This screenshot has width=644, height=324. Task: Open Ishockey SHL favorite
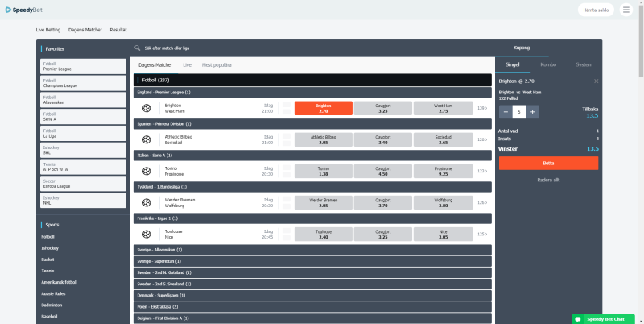(x=83, y=150)
